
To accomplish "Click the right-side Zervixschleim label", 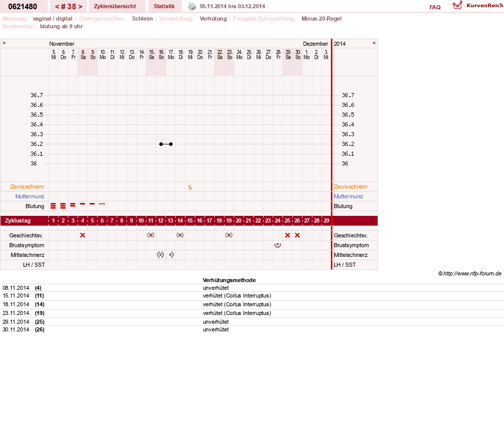I will pos(350,187).
